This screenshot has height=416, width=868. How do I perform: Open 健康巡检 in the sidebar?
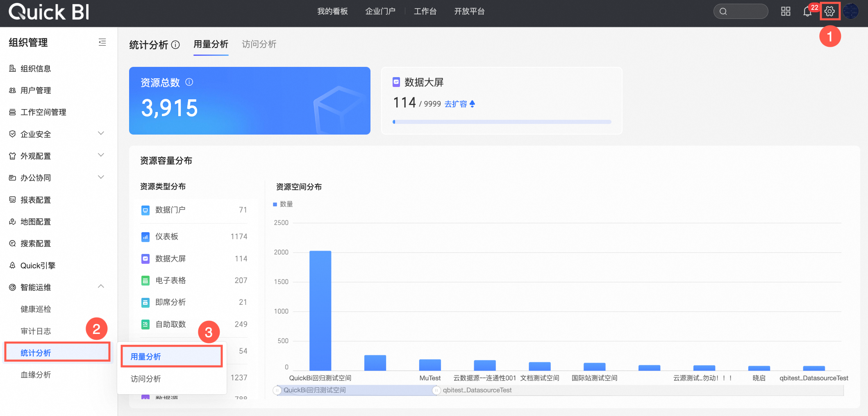click(x=36, y=309)
